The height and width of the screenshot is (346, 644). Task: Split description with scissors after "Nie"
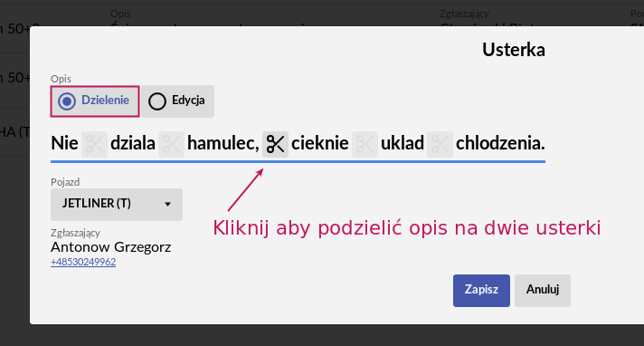click(x=94, y=144)
